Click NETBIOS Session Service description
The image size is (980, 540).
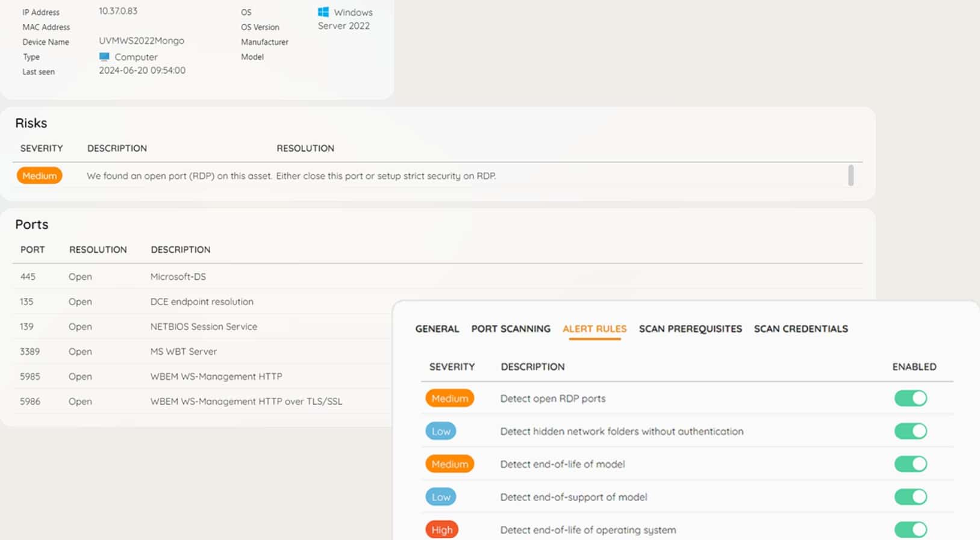pyautogui.click(x=204, y=326)
